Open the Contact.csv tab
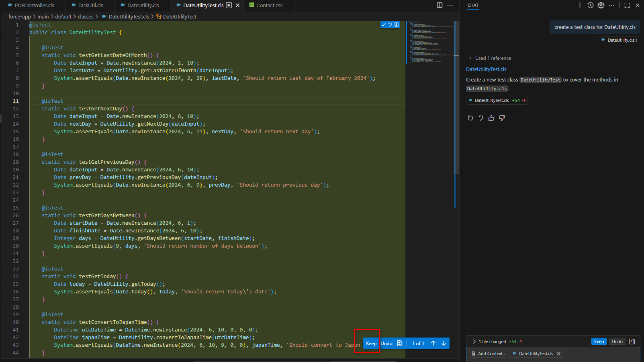 (269, 5)
